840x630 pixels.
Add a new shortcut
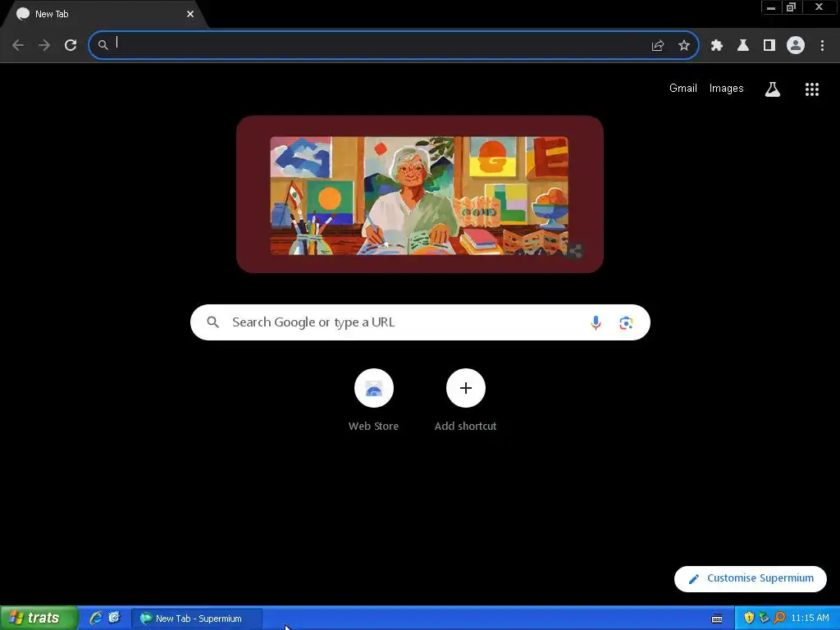click(466, 400)
